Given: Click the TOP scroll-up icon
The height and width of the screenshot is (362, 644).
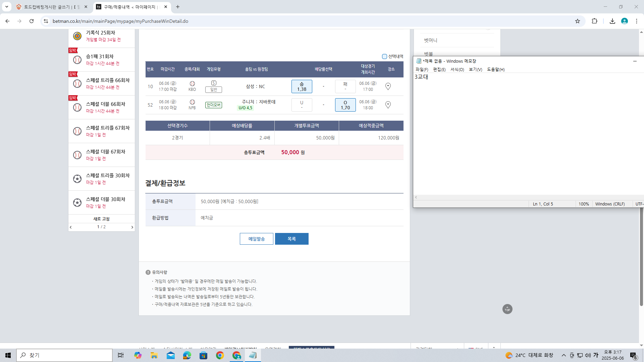Looking at the screenshot, I should 507,309.
